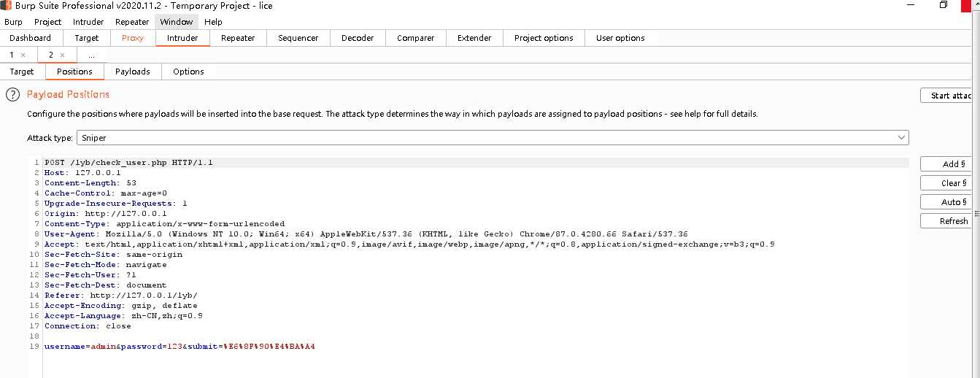Open the Intruder Target sub-tab
This screenshot has height=378, width=980.
point(22,72)
